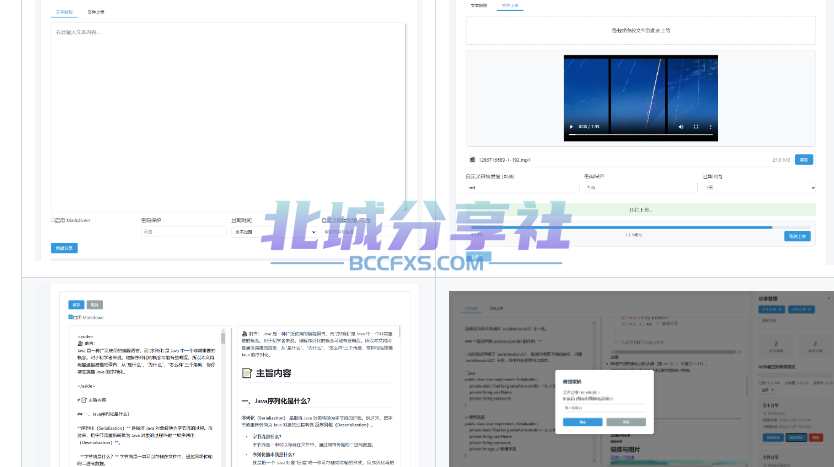834x467 pixels.
Task: Click the password field in the file upload panel
Action: (640, 188)
